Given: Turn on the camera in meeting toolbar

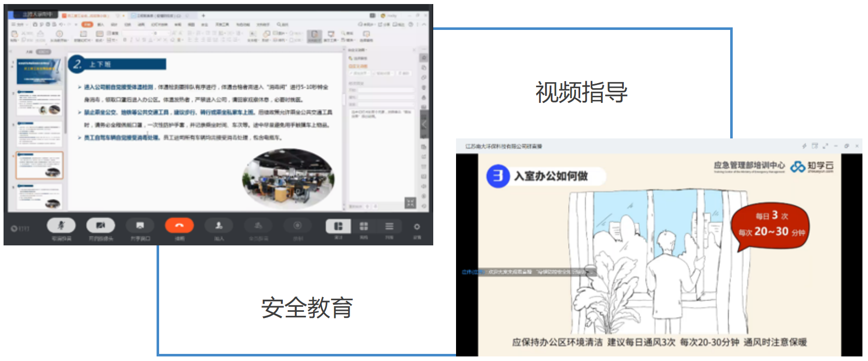Looking at the screenshot, I should tap(100, 226).
